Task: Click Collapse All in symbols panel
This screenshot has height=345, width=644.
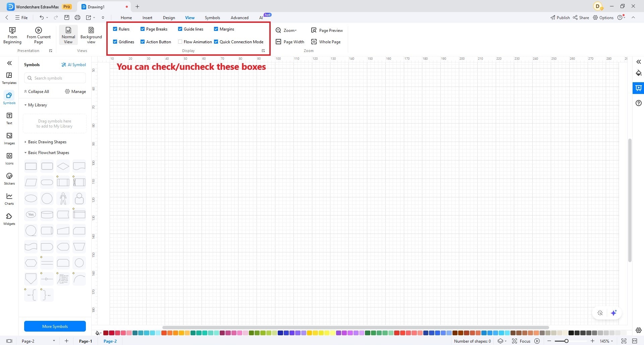Action: [37, 91]
